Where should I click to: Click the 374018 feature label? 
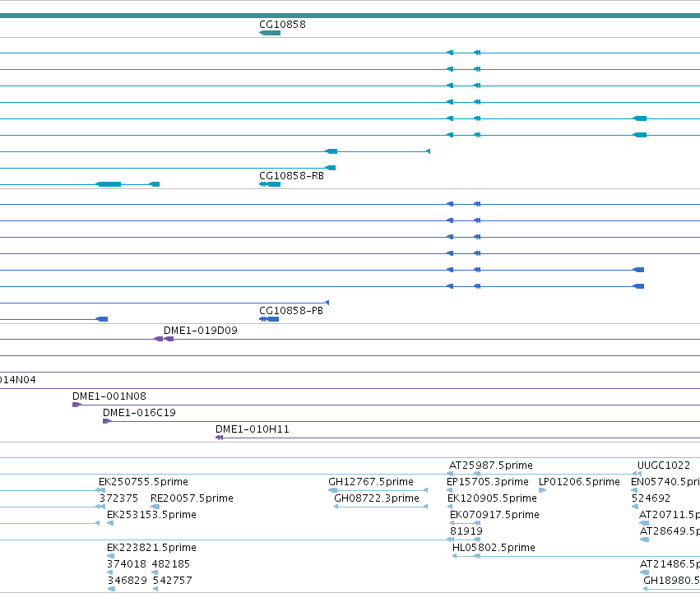[x=127, y=564]
